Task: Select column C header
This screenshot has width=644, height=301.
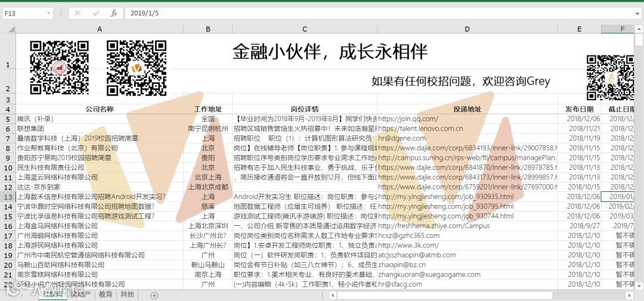Action: pos(305,29)
